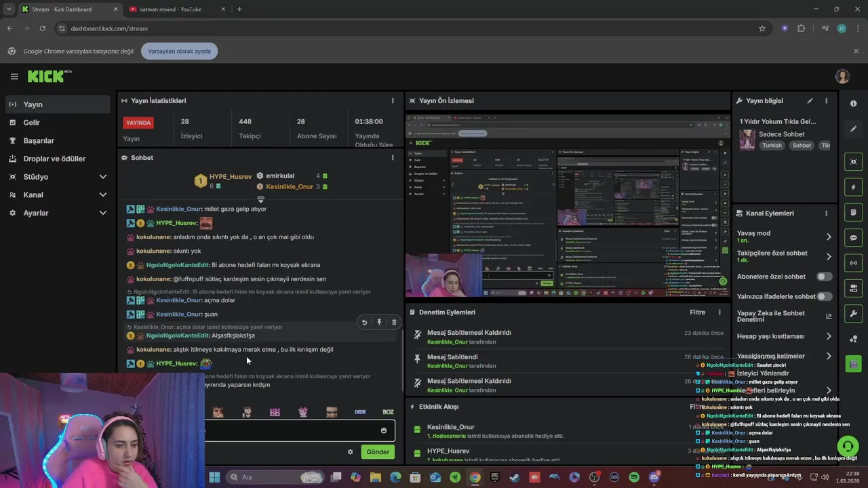Reload the page
The height and width of the screenshot is (488, 868).
point(42,28)
